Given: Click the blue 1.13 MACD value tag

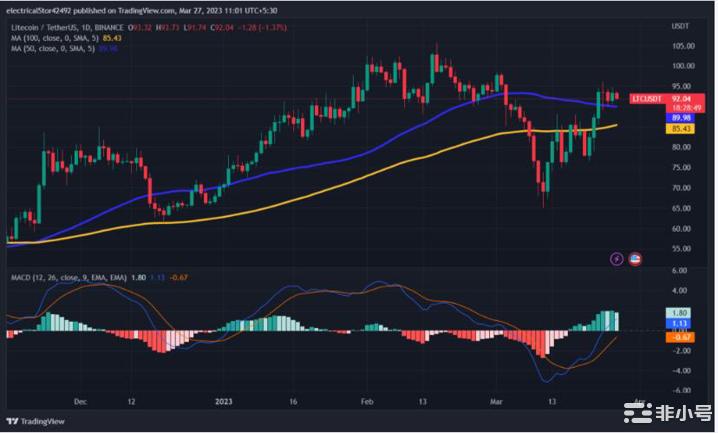Looking at the screenshot, I should click(679, 324).
